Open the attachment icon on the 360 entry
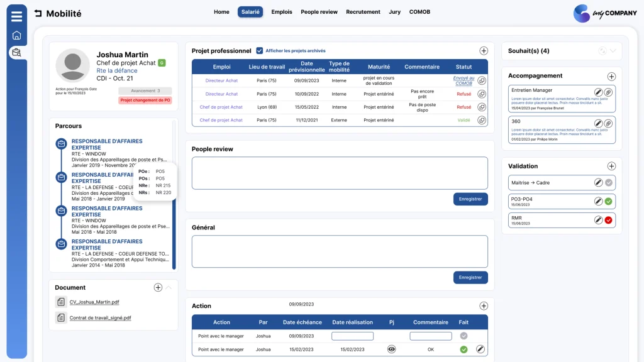The height and width of the screenshot is (362, 644). pyautogui.click(x=608, y=124)
